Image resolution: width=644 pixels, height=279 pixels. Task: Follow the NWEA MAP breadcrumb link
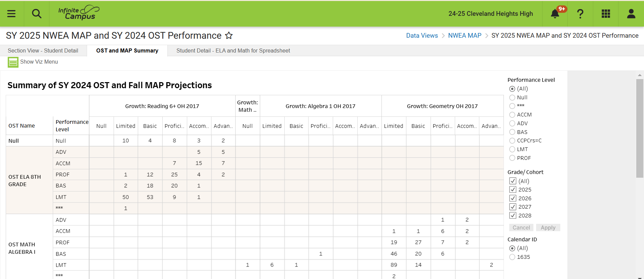click(465, 35)
